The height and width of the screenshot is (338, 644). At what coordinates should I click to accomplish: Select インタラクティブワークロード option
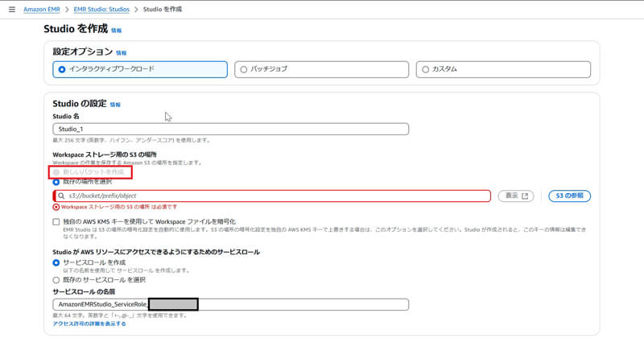[x=140, y=69]
